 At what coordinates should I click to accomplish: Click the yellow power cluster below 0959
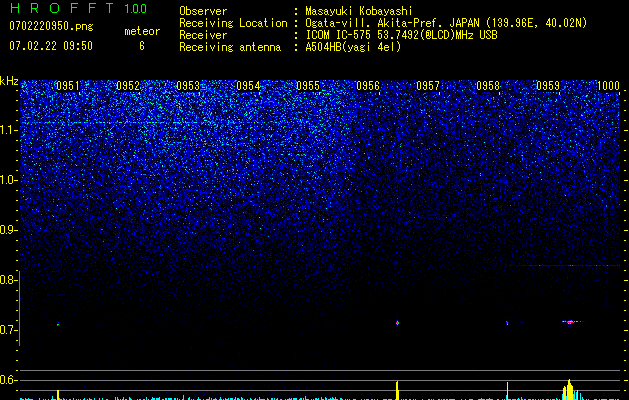[x=569, y=390]
